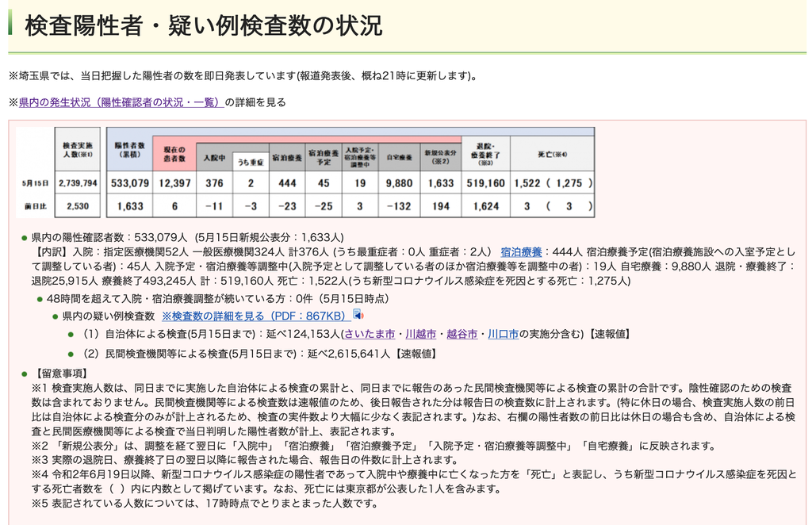Click note ※3 実際の退院日
812x525 pixels.
(245, 460)
